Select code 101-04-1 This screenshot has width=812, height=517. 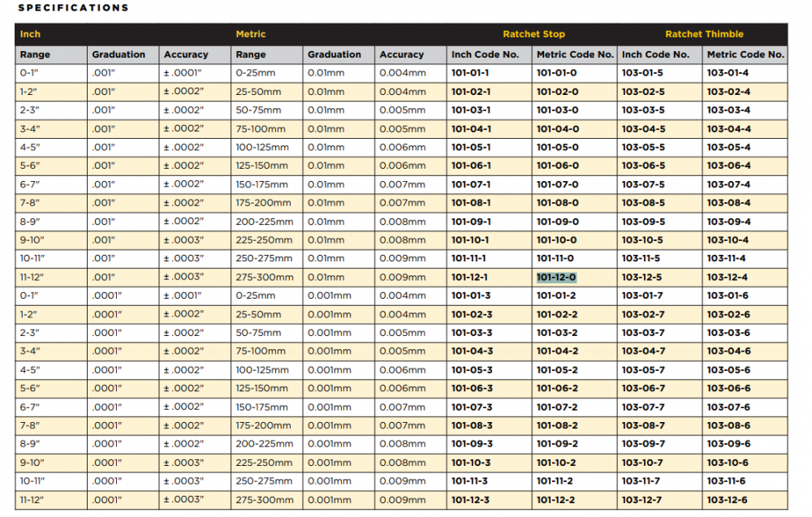click(x=471, y=129)
